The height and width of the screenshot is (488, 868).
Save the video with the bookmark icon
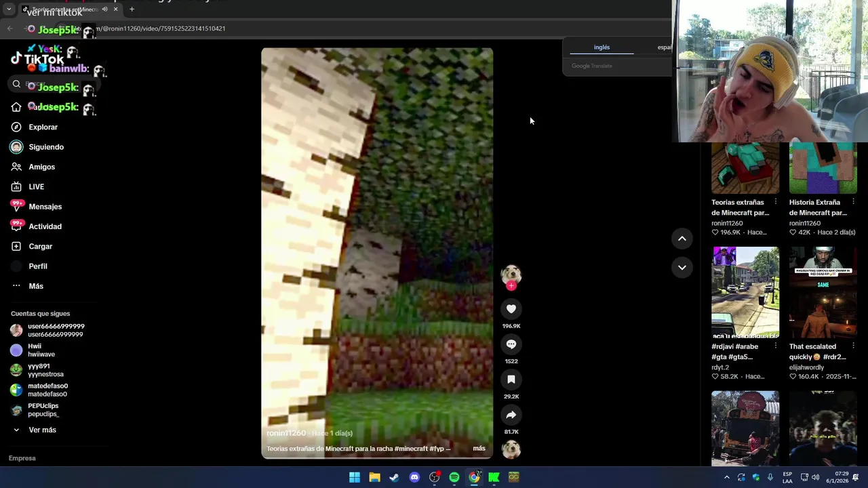click(511, 380)
